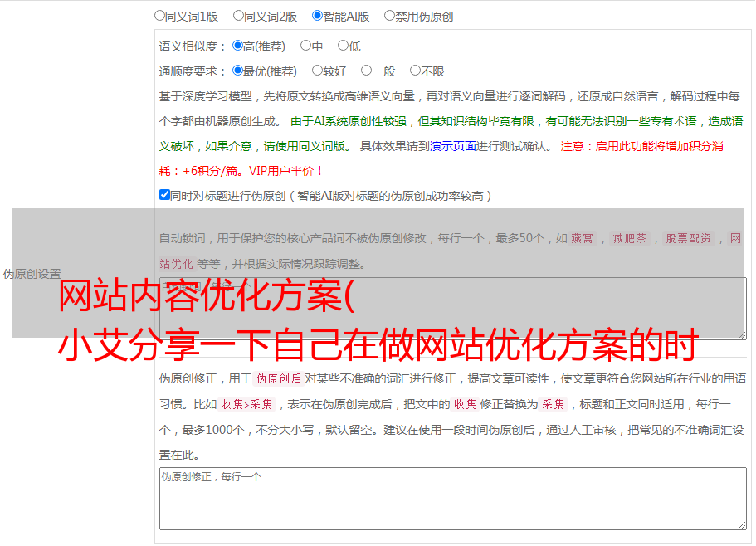Select 禁用伪原创 radio option
Image resolution: width=756 pixels, height=546 pixels.
point(389,16)
